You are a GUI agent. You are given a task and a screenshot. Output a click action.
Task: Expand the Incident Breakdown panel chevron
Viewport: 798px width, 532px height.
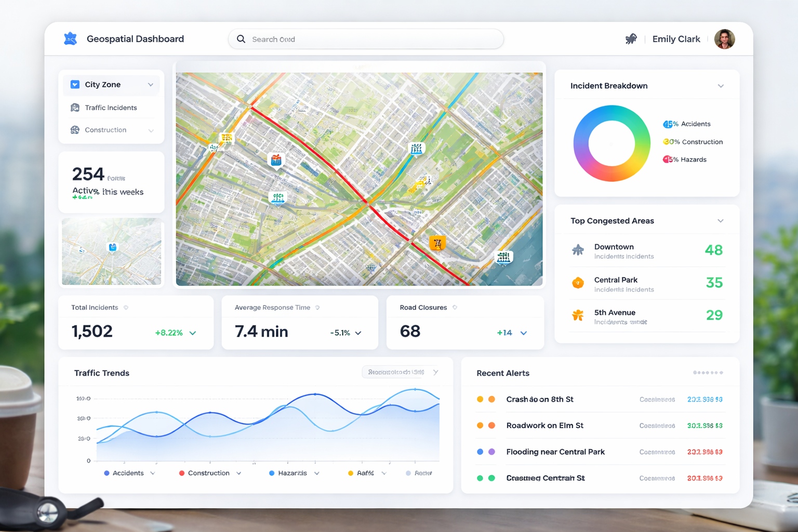(x=721, y=86)
